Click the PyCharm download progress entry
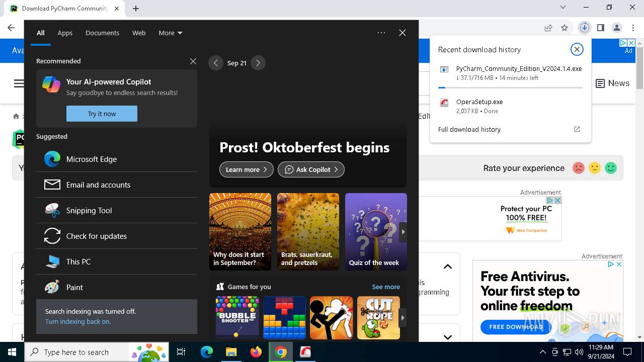Screen dimensions: 644x362 point(510,76)
